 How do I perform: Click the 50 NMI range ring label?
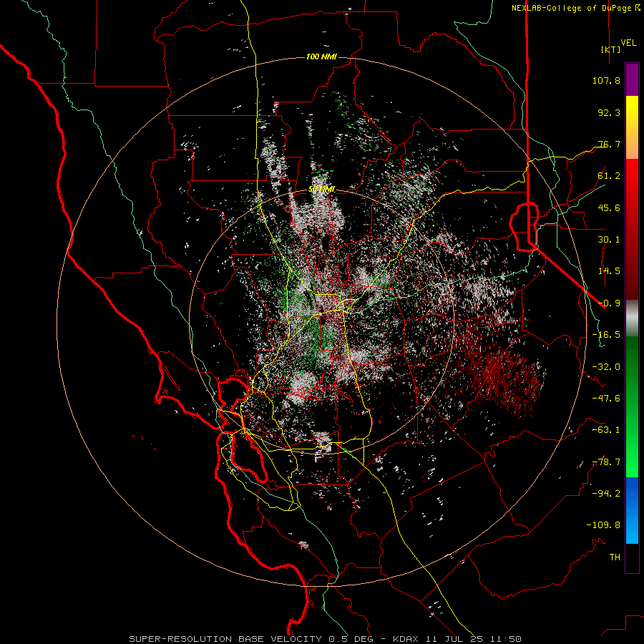(x=321, y=190)
